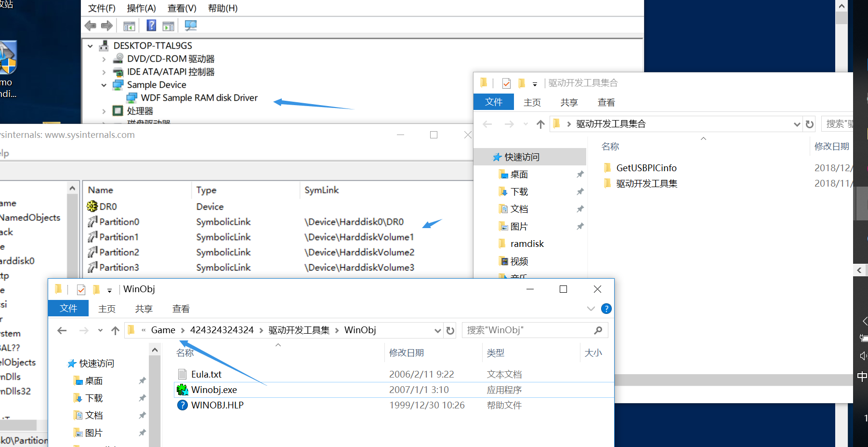Screen dimensions: 868x447
Task: Click Up arrow in WinObj explorer window
Action: coord(115,330)
